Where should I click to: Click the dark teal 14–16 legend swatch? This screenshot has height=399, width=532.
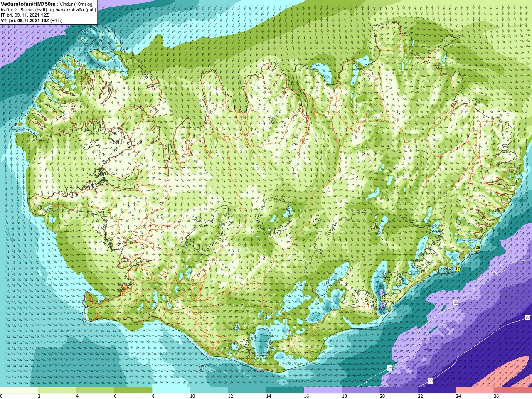click(x=285, y=390)
